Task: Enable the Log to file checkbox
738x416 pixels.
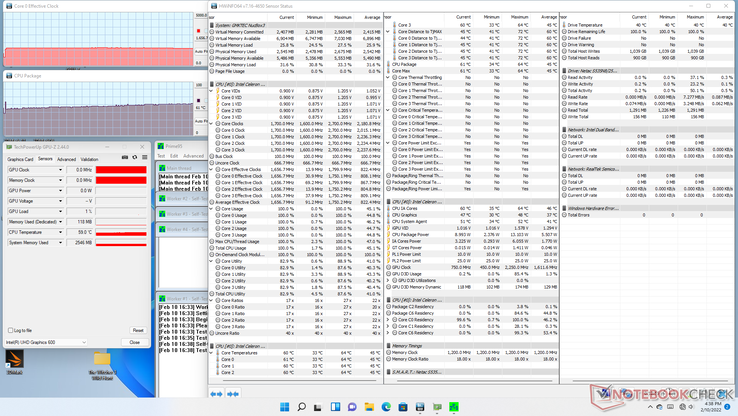Action: pos(11,330)
